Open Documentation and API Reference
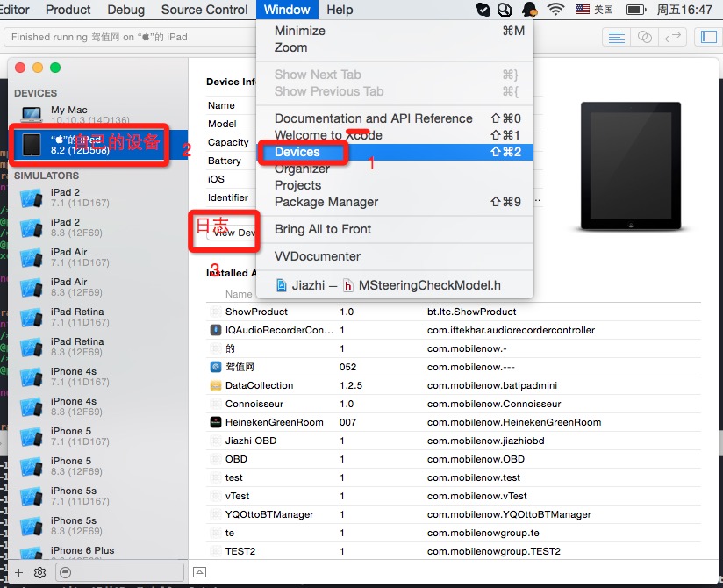The width and height of the screenshot is (723, 588). click(x=395, y=118)
